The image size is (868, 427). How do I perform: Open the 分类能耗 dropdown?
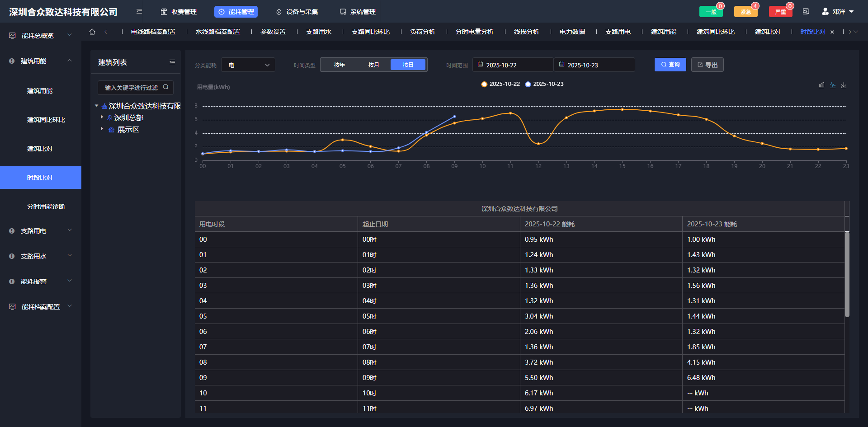[x=248, y=65]
